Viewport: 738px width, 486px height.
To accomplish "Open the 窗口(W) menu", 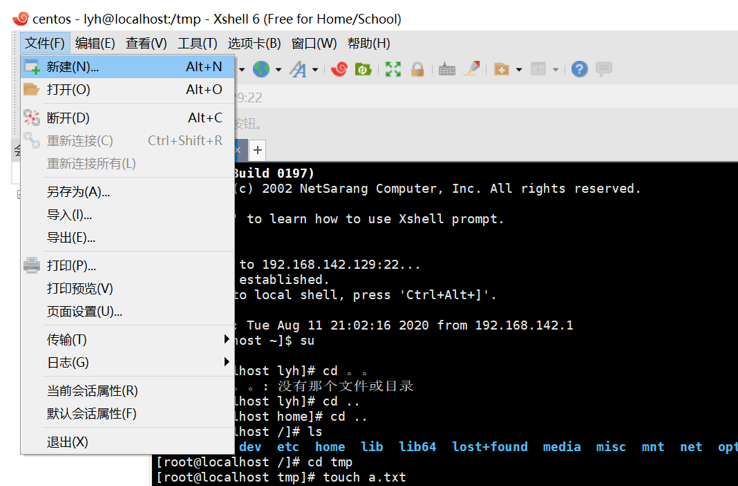I will [x=314, y=43].
